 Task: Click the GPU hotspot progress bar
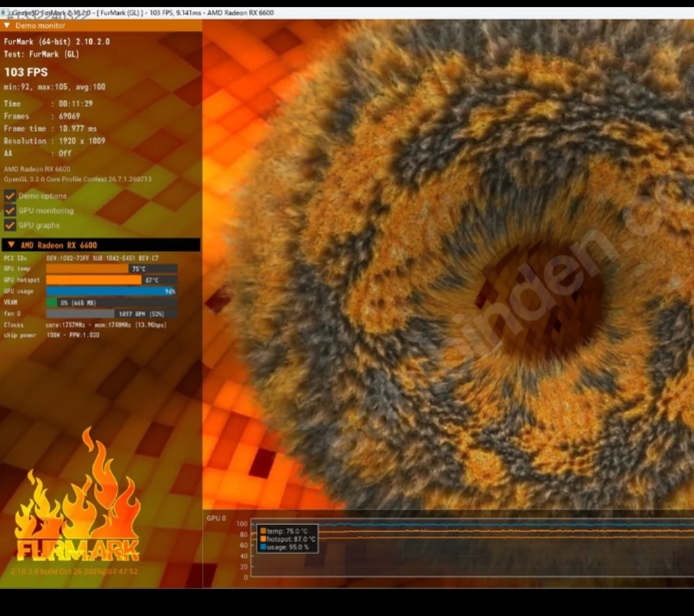(112, 279)
